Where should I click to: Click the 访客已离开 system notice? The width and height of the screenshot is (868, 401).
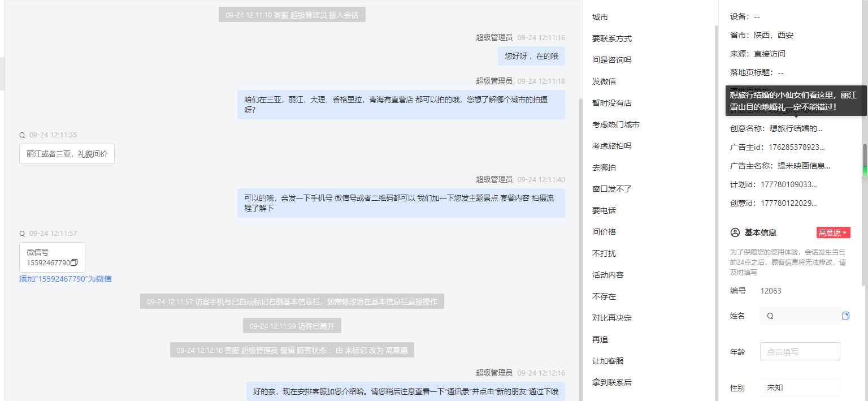[292, 326]
